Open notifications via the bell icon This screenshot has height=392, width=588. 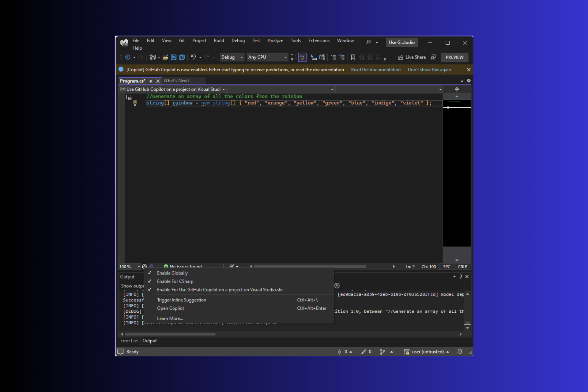tap(460, 352)
